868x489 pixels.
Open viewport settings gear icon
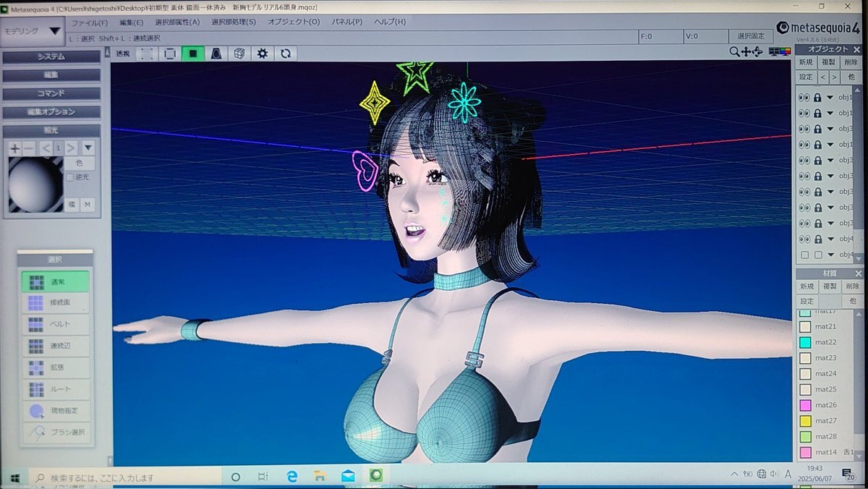[x=263, y=54]
